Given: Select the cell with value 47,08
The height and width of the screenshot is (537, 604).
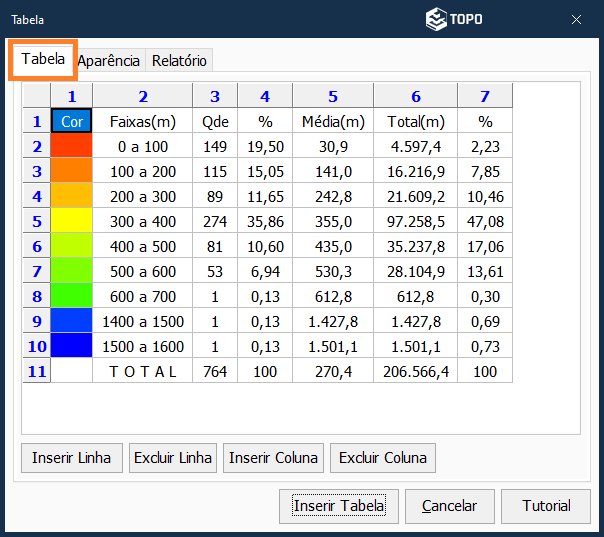Looking at the screenshot, I should (485, 220).
